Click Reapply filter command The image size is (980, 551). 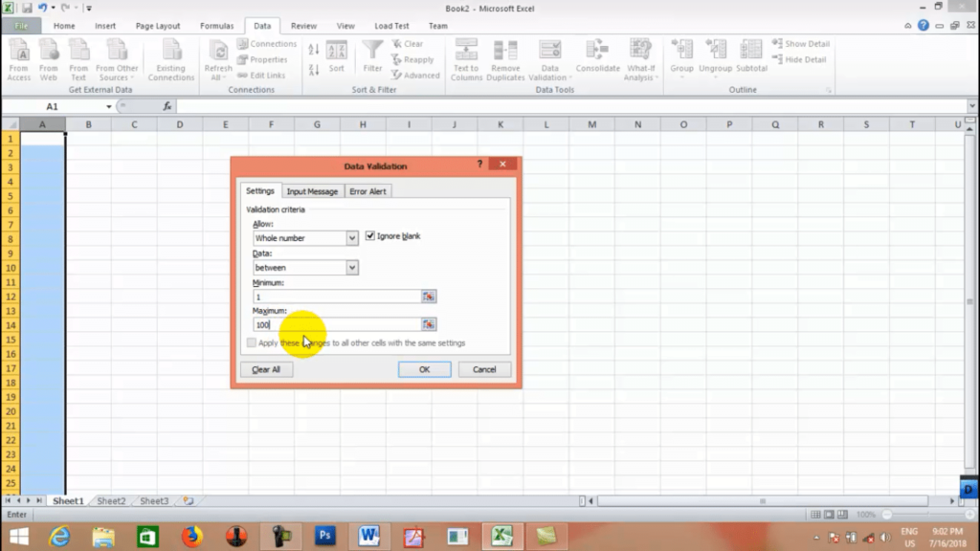pyautogui.click(x=412, y=59)
